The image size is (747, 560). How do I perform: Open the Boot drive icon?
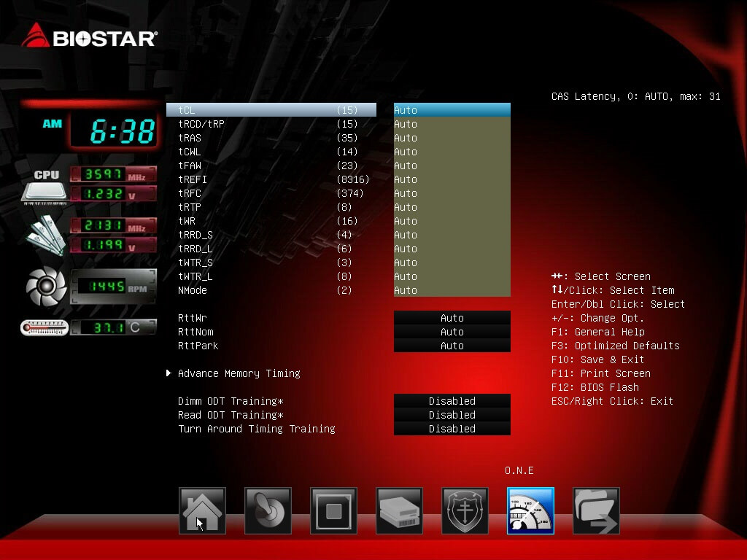pyautogui.click(x=399, y=511)
